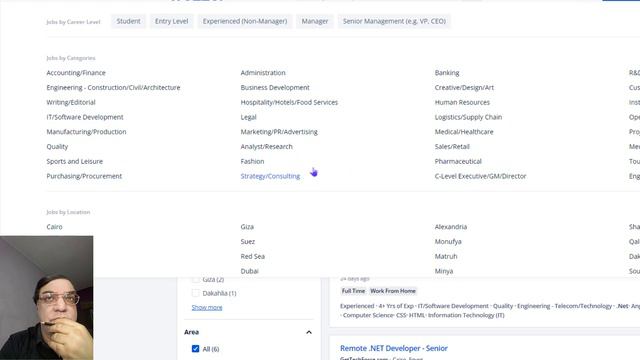Select the Manager career level
The height and width of the screenshot is (360, 640).
tap(315, 21)
